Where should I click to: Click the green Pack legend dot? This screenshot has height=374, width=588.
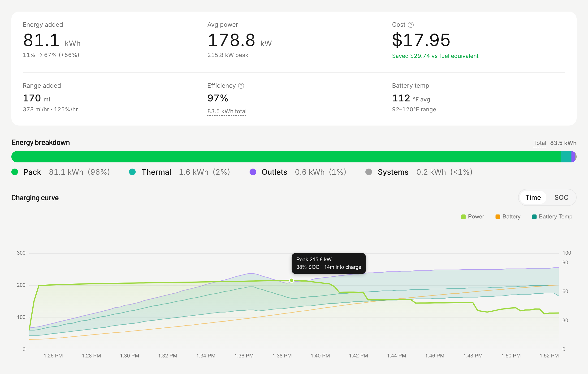click(15, 172)
